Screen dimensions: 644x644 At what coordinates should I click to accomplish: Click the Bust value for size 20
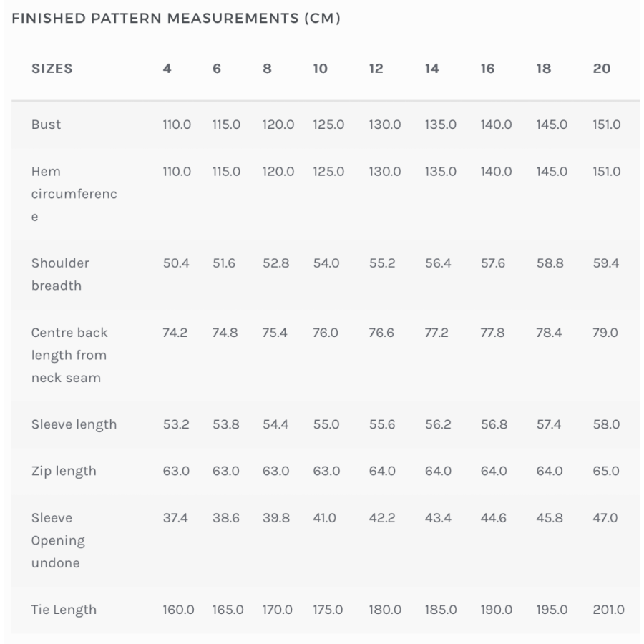(606, 125)
